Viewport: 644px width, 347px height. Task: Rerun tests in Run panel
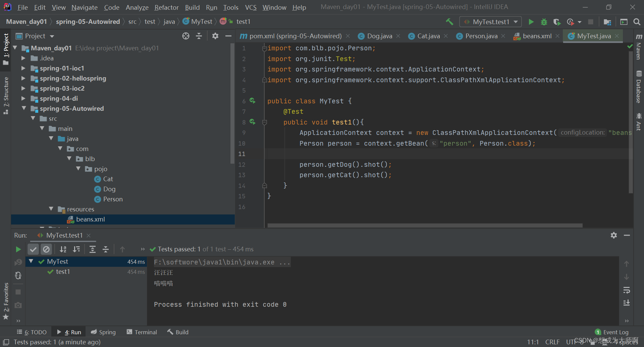click(x=18, y=249)
